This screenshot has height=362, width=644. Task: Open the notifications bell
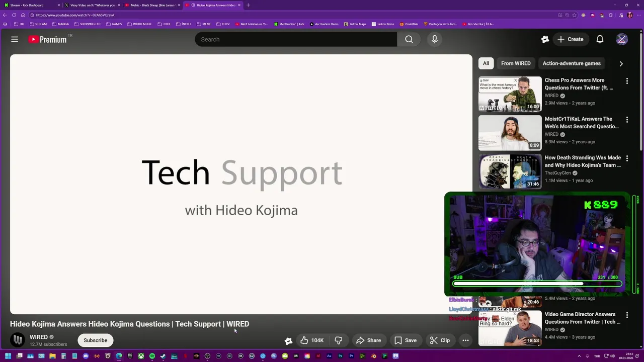coord(600,39)
